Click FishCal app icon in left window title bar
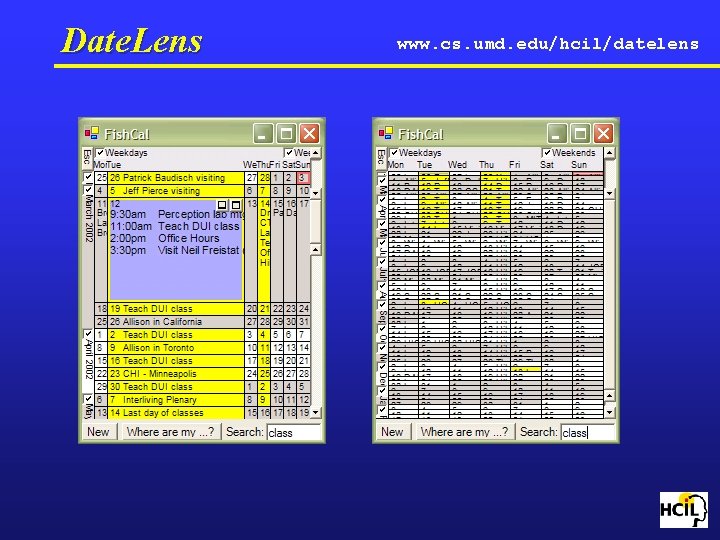This screenshot has height=540, width=720. pos(91,134)
